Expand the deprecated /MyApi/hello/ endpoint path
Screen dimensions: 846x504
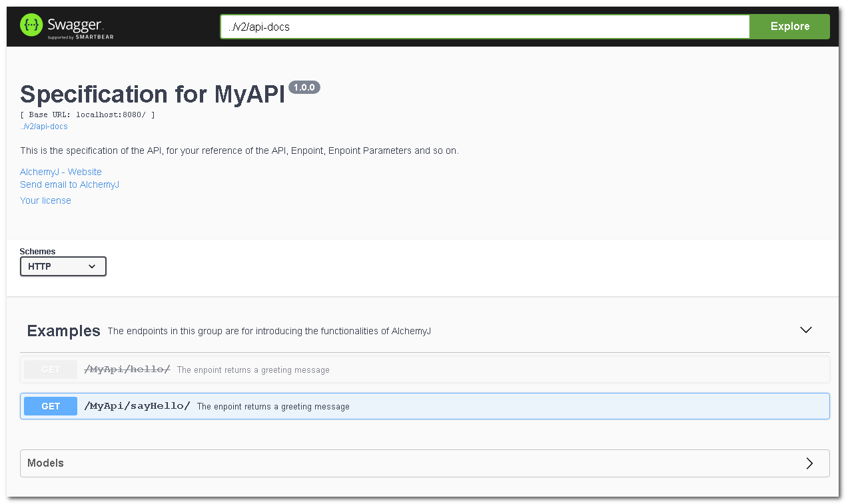pyautogui.click(x=127, y=370)
